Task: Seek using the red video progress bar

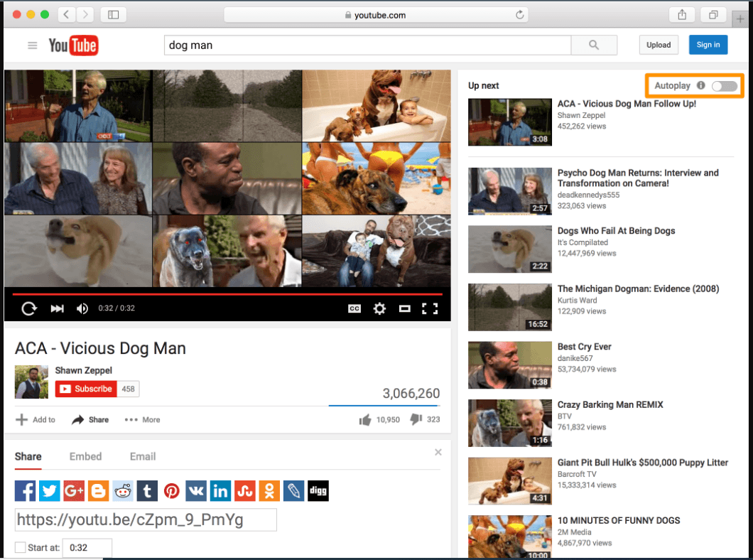Action: (x=227, y=294)
